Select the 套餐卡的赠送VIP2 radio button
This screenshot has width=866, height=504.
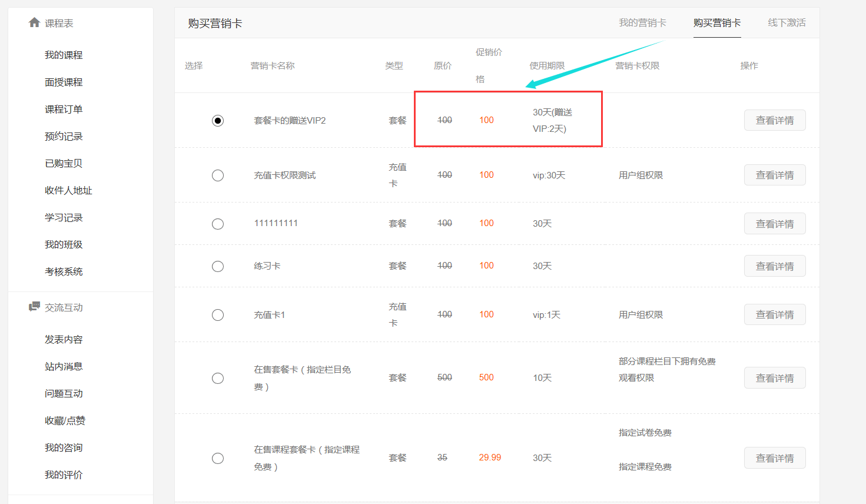click(218, 121)
